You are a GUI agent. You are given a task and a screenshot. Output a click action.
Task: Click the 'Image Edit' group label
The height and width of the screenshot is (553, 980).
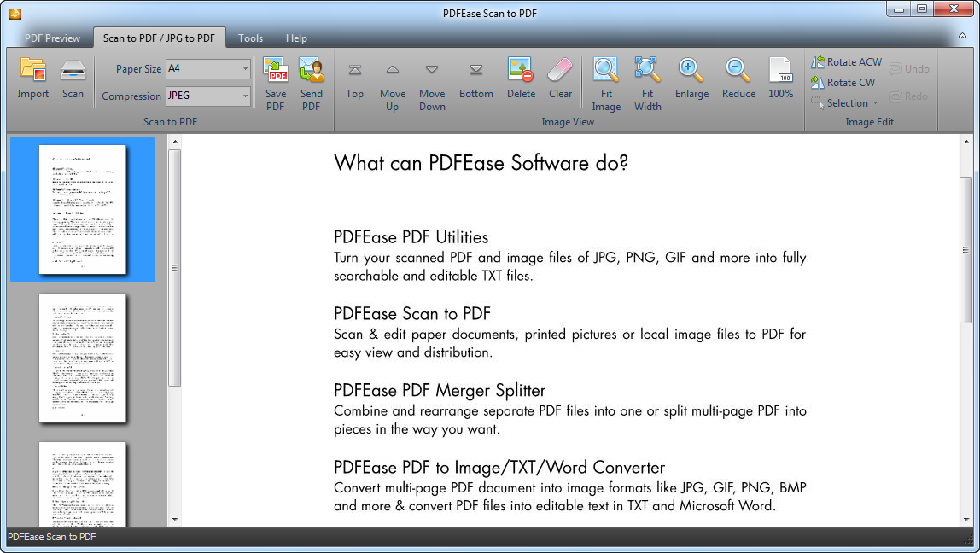click(x=869, y=122)
